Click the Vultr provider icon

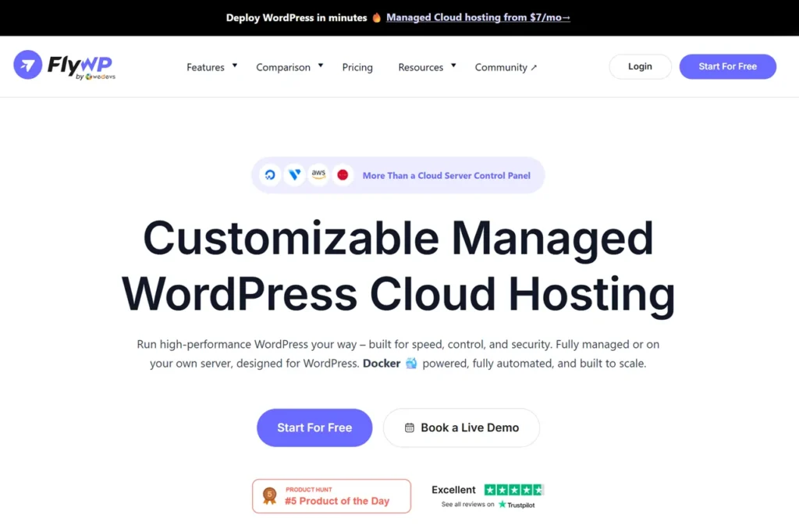[x=294, y=176]
